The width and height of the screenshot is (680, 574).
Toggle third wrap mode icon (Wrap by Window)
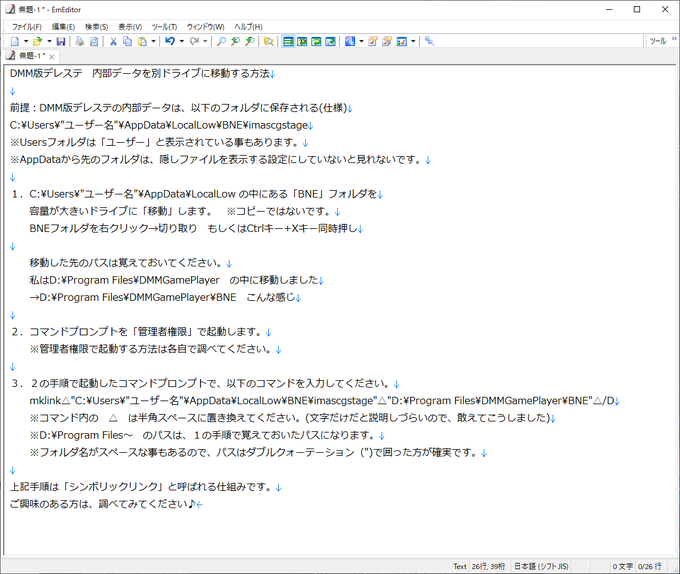point(316,41)
